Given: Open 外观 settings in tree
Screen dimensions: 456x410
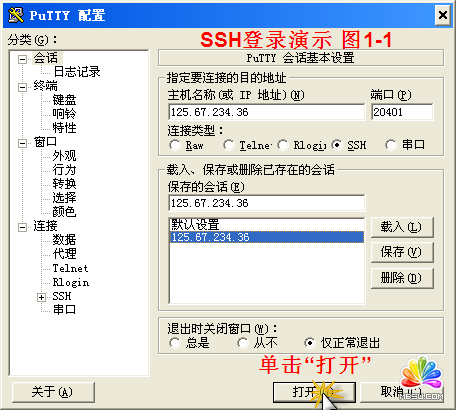Looking at the screenshot, I should [64, 156].
